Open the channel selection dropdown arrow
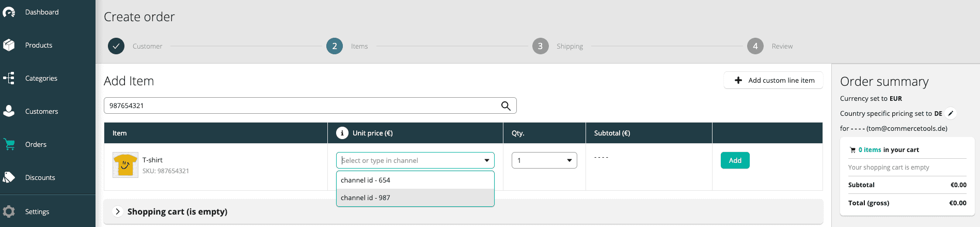The height and width of the screenshot is (227, 980). [486, 160]
